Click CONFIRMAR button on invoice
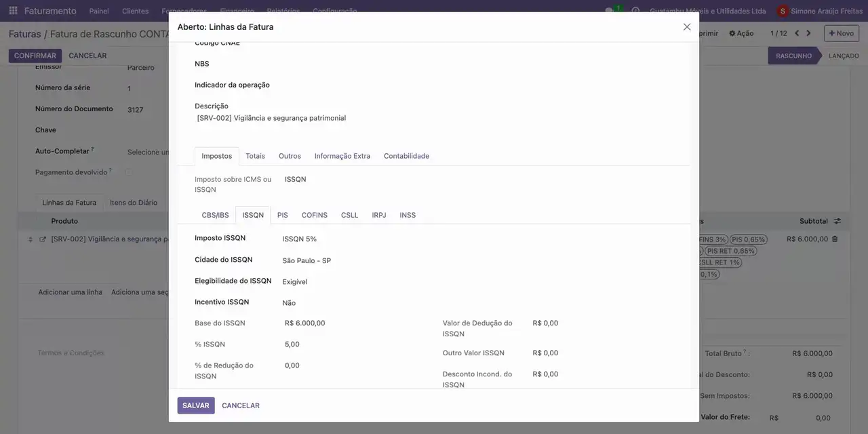Image resolution: width=868 pixels, height=434 pixels. pos(35,56)
